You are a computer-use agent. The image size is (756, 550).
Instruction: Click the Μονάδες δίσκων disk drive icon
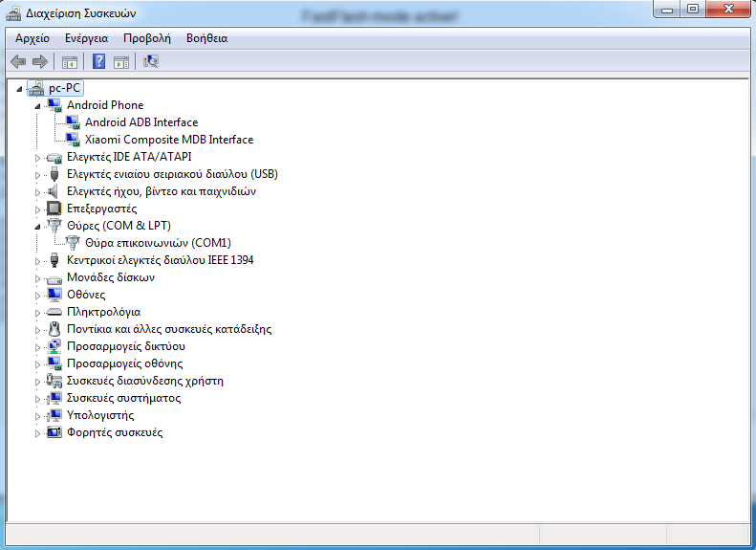coord(54,278)
